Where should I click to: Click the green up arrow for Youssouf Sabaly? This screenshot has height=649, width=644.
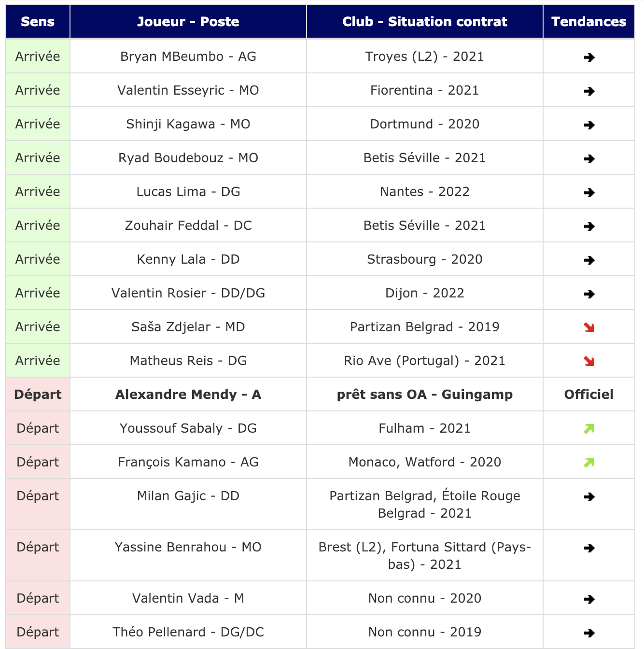[589, 429]
